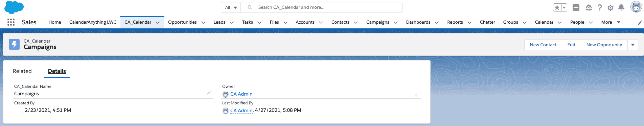Screen dimensions: 644x126
Task: Open the Favorites list dropdown arrow
Action: tap(564, 7)
